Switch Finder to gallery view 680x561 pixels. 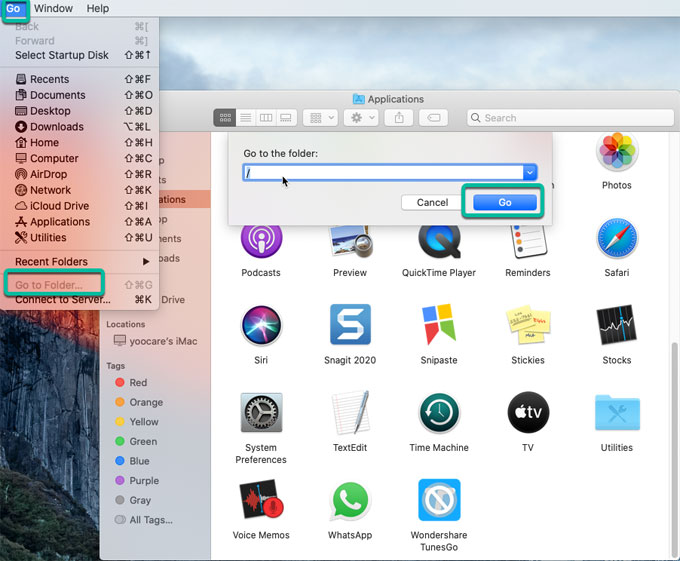(286, 117)
